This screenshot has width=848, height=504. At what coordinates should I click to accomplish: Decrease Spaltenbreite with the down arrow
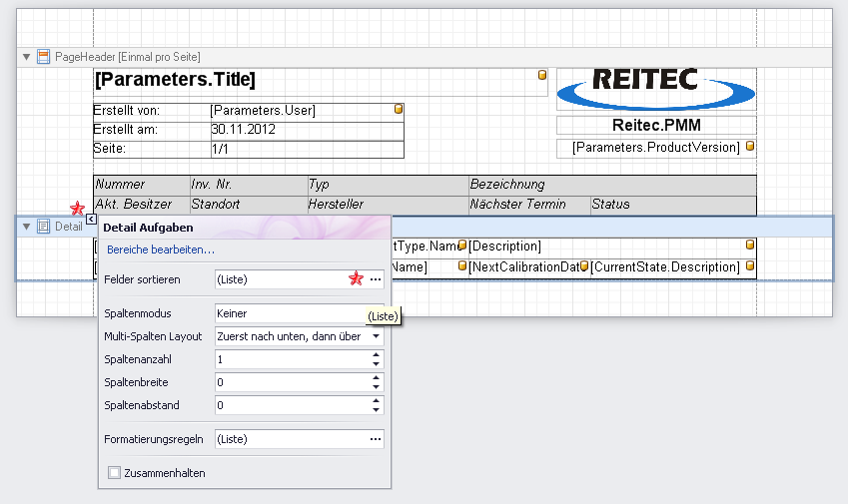tap(376, 387)
